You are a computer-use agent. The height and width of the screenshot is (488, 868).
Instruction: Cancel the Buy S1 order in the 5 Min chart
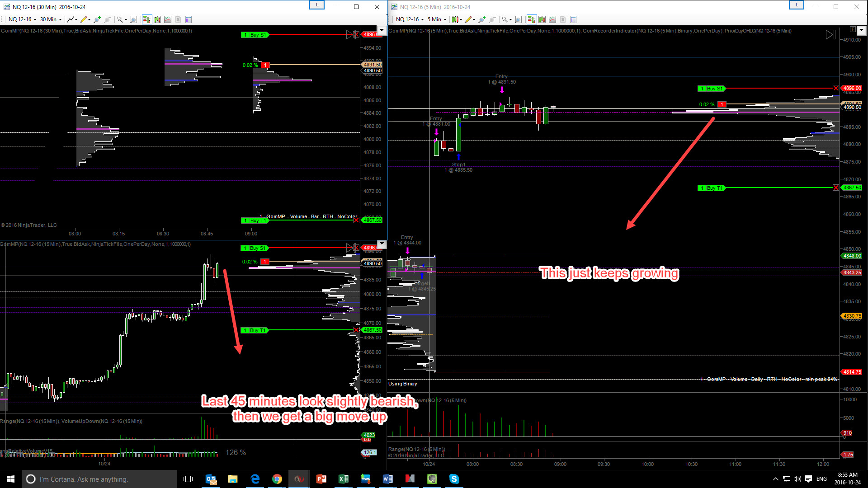836,89
